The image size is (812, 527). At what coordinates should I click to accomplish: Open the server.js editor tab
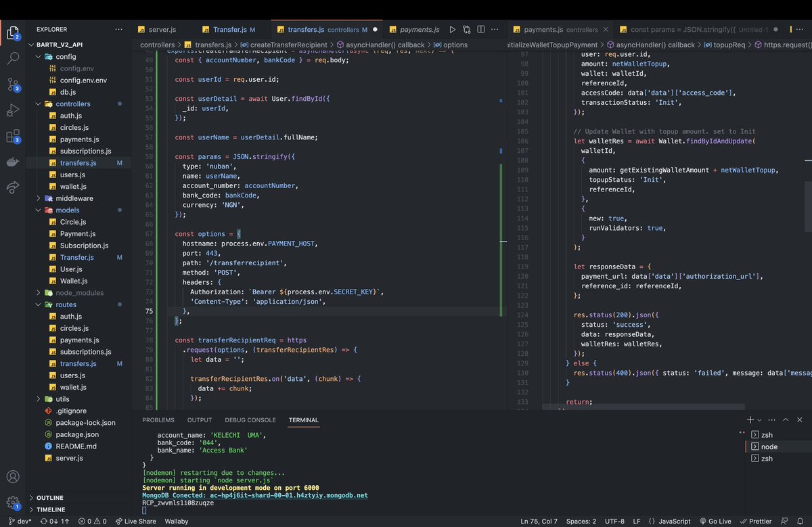pos(162,30)
